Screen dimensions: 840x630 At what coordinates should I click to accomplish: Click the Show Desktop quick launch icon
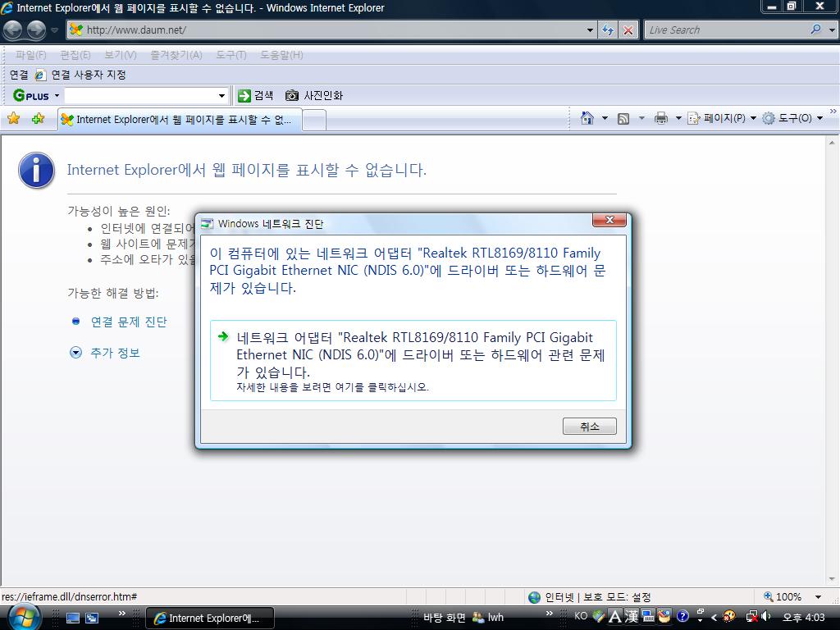click(73, 618)
